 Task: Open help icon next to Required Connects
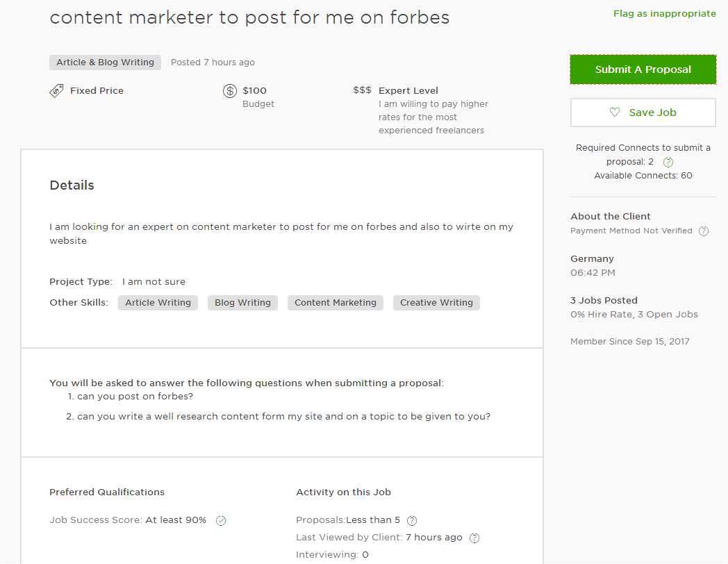(x=668, y=162)
